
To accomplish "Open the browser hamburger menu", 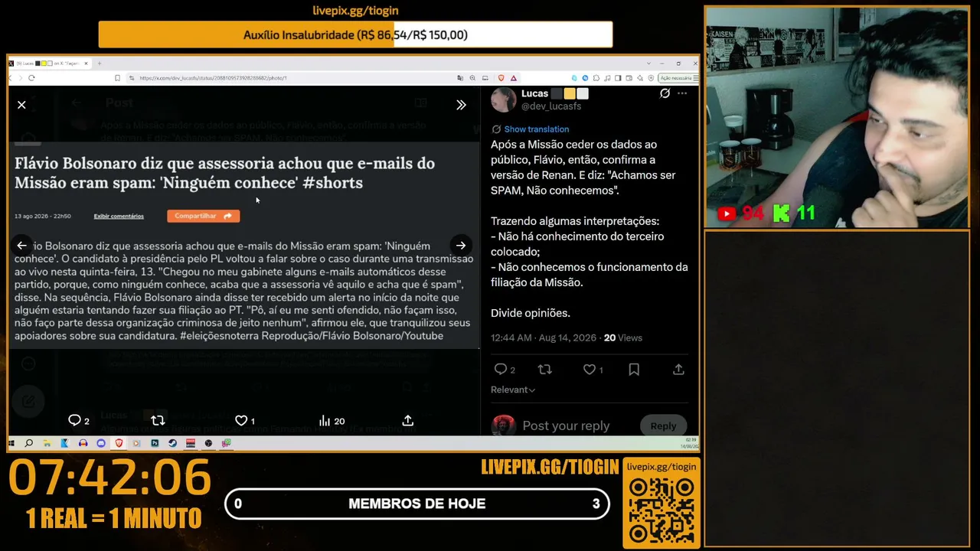I will (694, 78).
